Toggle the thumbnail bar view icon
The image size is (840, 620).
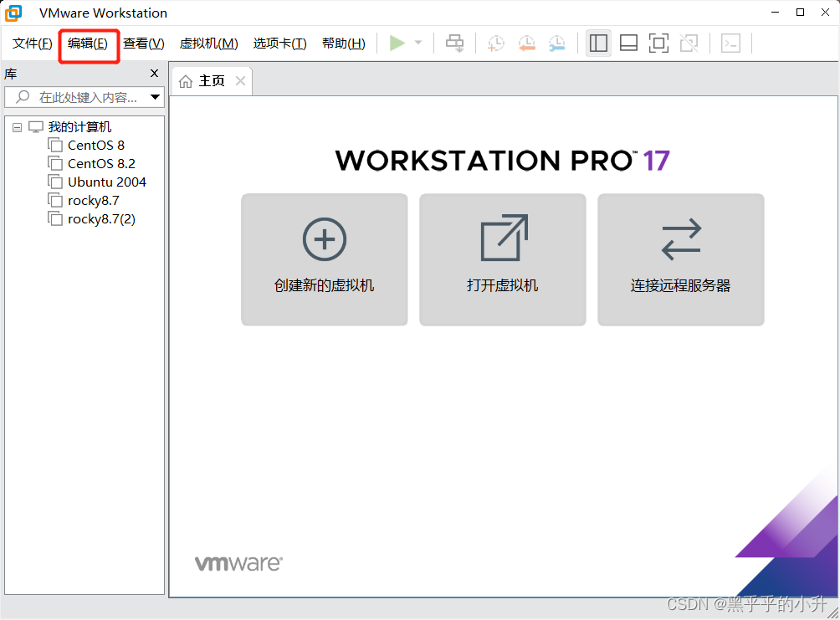tap(628, 43)
